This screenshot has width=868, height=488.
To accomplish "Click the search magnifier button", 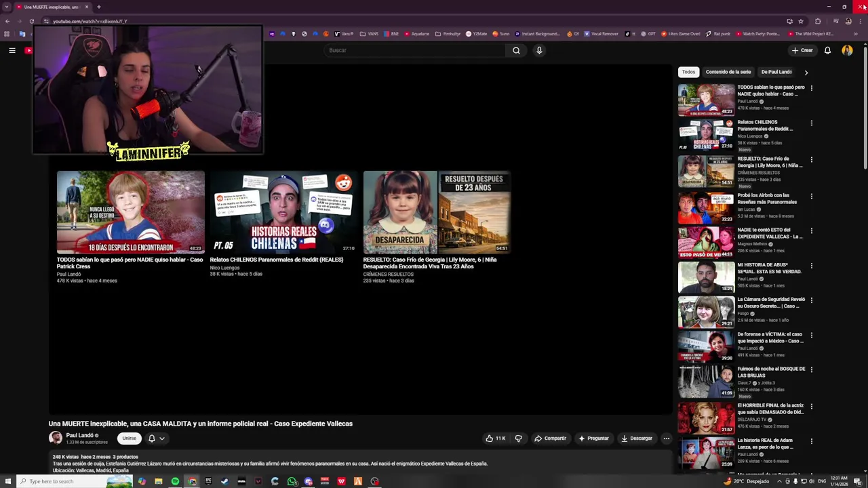I will tap(516, 50).
